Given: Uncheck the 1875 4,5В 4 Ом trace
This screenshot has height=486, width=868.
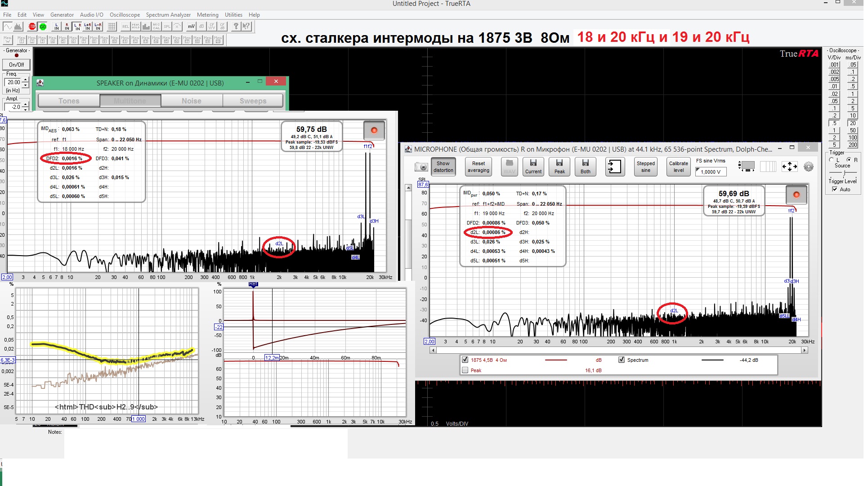Looking at the screenshot, I should (x=465, y=360).
